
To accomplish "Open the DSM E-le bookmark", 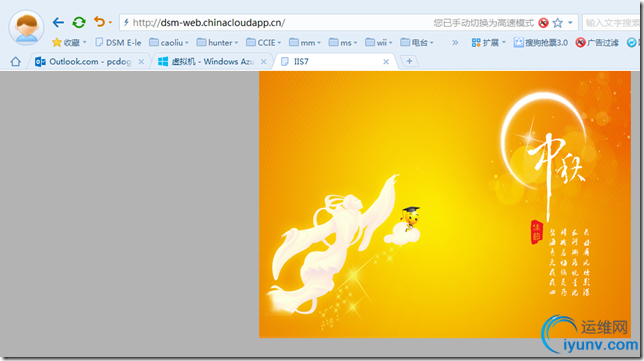I will (x=118, y=42).
